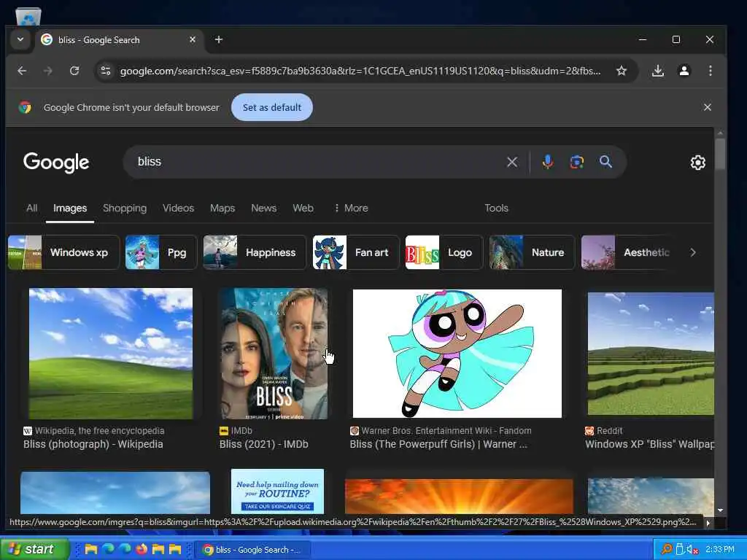Open Chrome downloads icon
The image size is (747, 560).
coord(658,71)
